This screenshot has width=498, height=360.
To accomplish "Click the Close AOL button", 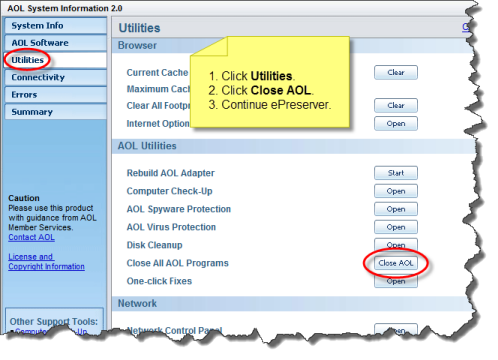I will pos(396,263).
